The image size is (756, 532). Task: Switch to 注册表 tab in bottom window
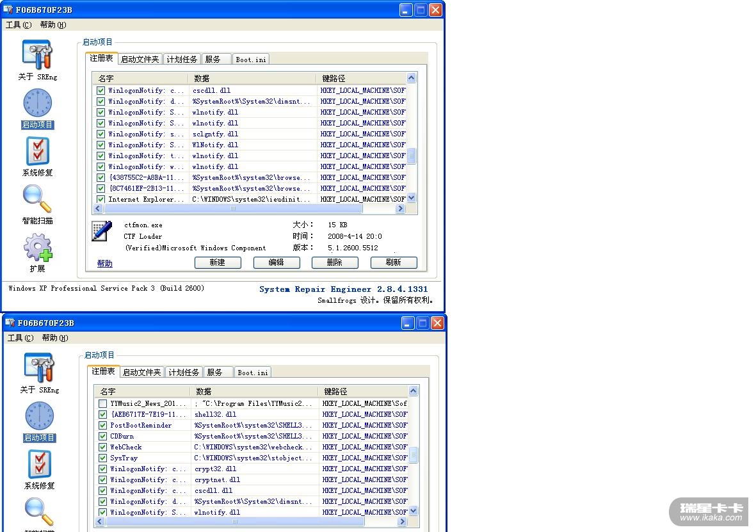pos(103,371)
